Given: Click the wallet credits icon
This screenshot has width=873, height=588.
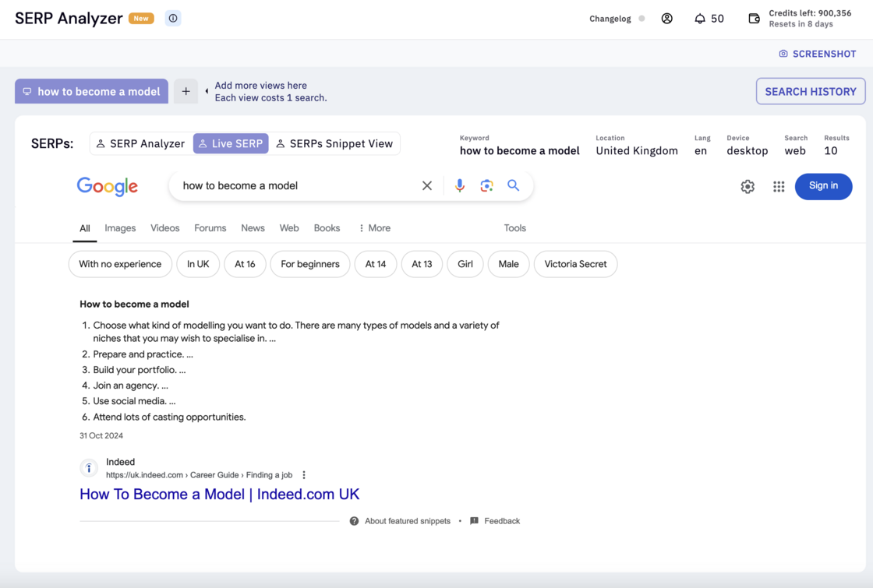Looking at the screenshot, I should [754, 19].
